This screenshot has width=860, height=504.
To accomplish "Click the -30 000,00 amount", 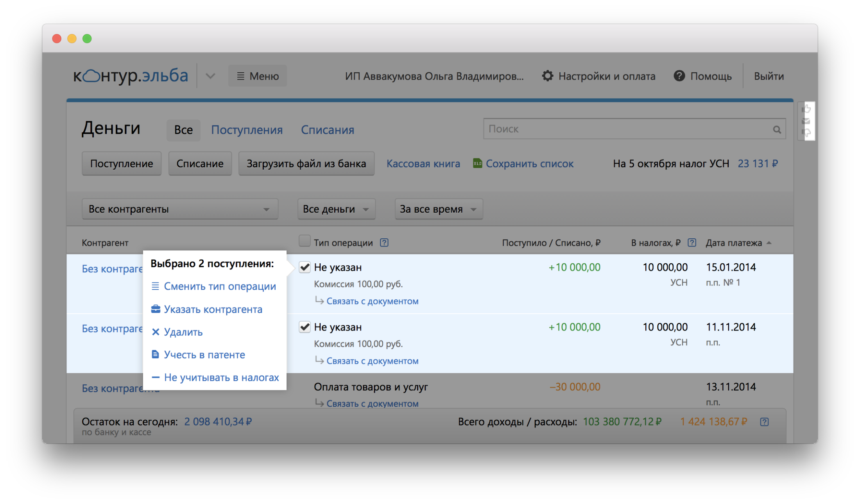I will 575,387.
